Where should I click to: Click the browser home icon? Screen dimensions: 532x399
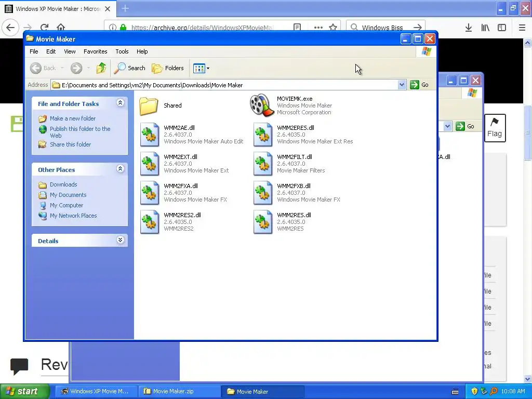coord(61,28)
